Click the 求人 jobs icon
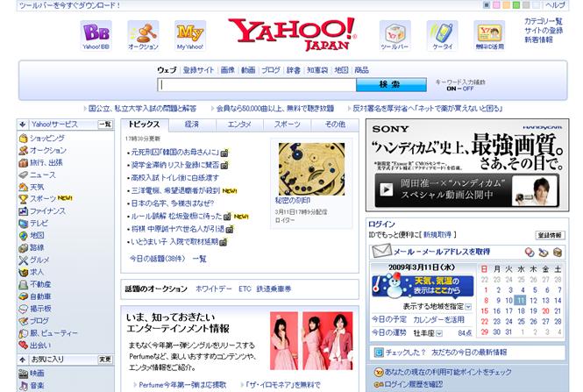Screen dimensions: 583x392 (24, 272)
